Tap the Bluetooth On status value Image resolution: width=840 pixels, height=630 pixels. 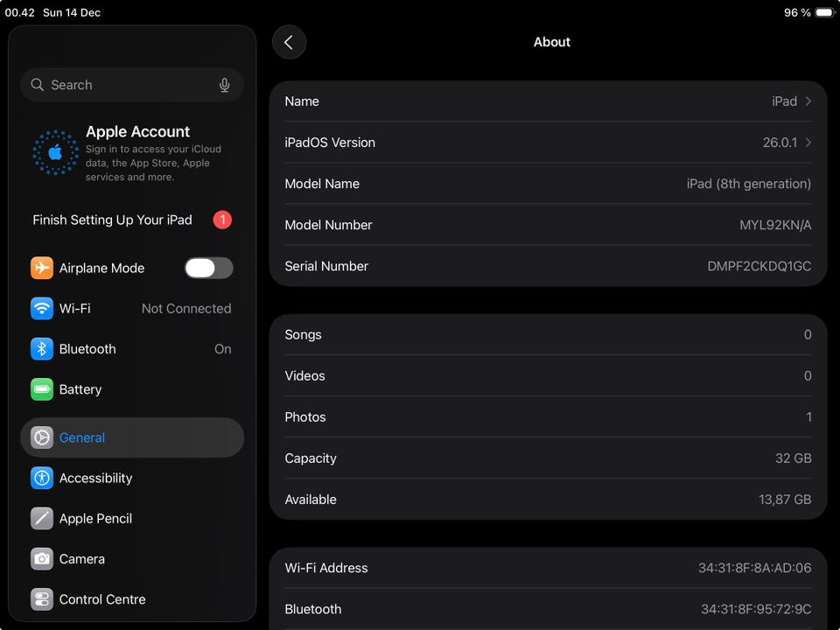click(223, 349)
